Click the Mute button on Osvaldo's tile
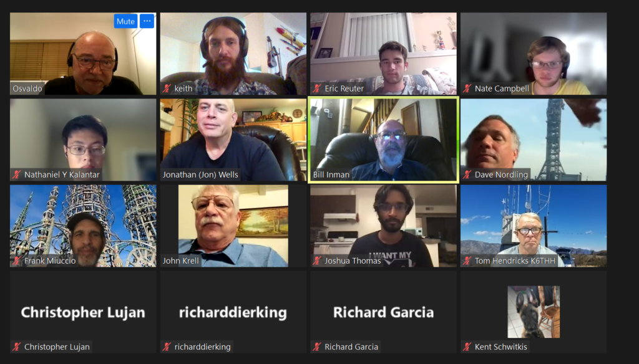 125,22
